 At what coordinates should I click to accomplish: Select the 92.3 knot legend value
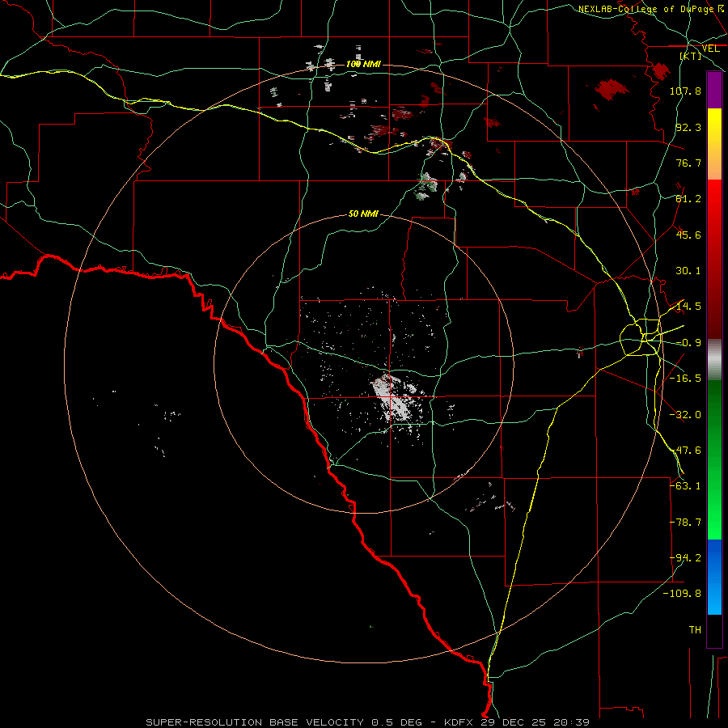tap(688, 127)
